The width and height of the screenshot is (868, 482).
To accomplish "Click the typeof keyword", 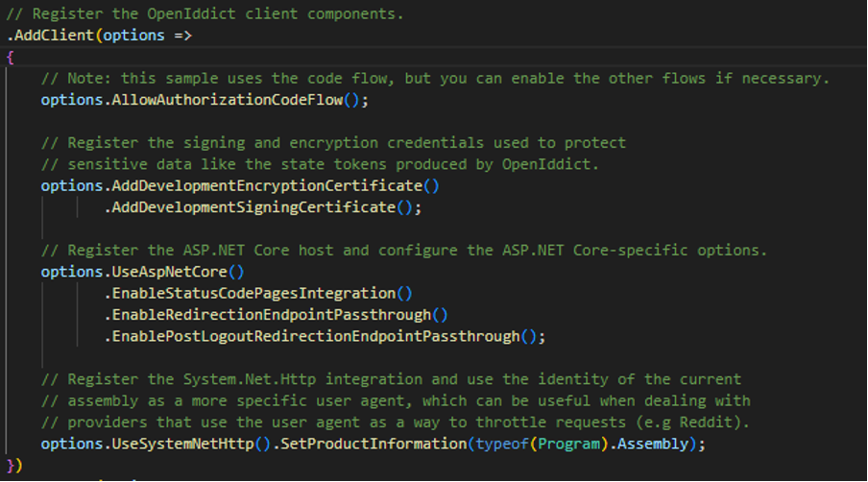I will pyautogui.click(x=502, y=444).
